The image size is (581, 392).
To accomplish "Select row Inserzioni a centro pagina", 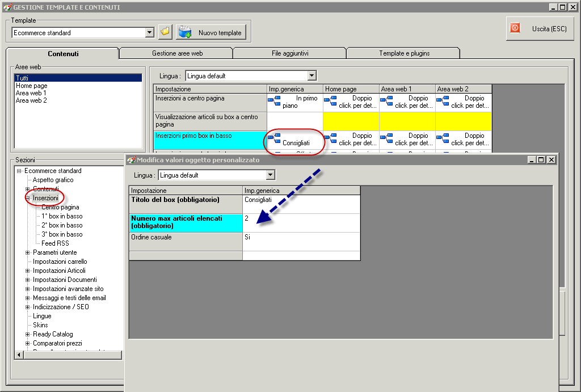I will [x=210, y=102].
